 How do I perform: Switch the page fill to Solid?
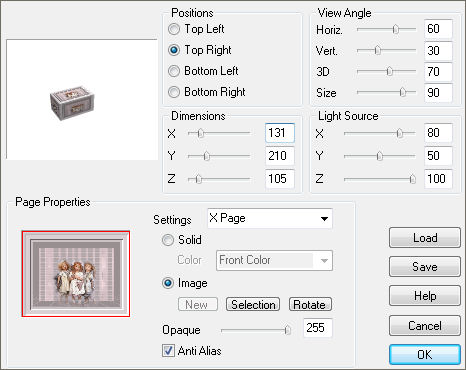click(168, 240)
